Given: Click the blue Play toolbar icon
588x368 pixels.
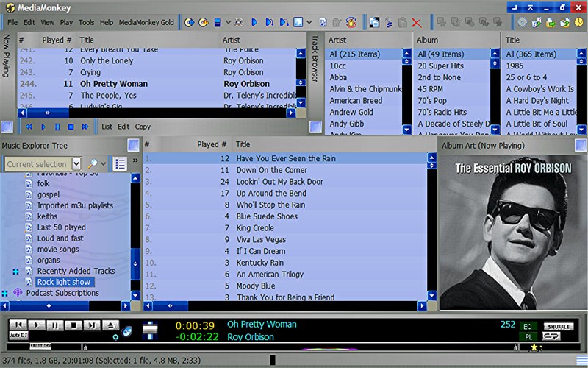Looking at the screenshot, I should [x=254, y=23].
